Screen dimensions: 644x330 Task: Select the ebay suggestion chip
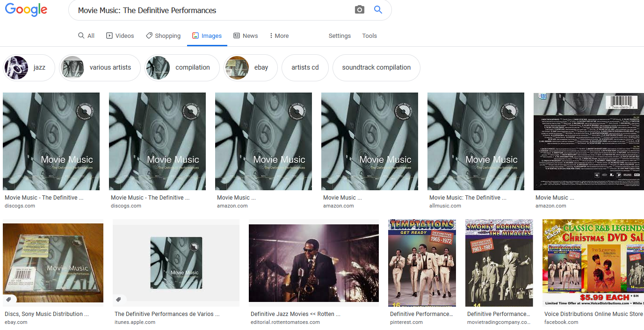click(250, 67)
